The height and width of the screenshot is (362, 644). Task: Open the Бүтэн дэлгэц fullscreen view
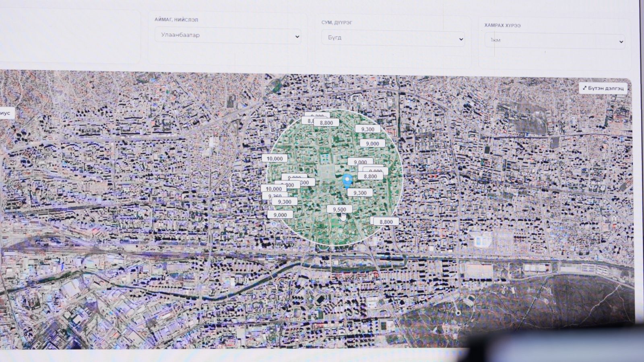[x=603, y=88]
